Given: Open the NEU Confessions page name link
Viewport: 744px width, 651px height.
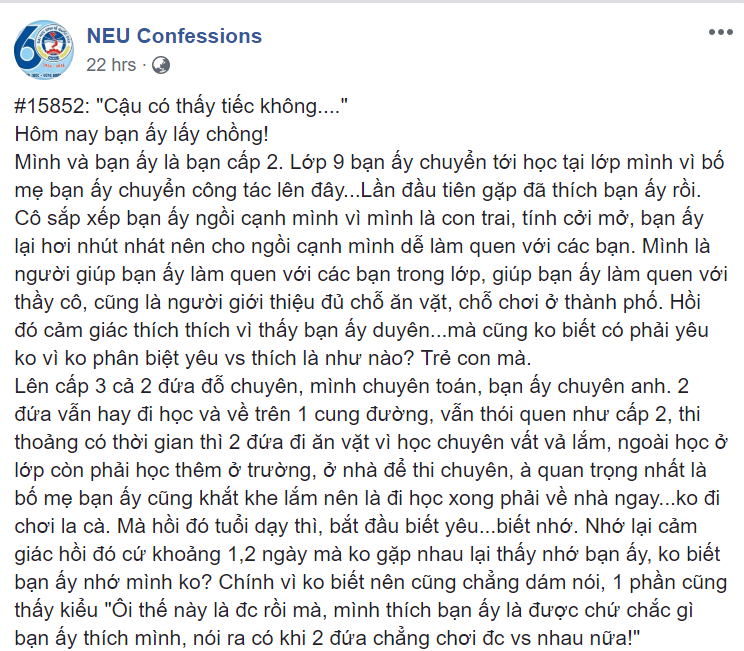Looking at the screenshot, I should tap(173, 36).
